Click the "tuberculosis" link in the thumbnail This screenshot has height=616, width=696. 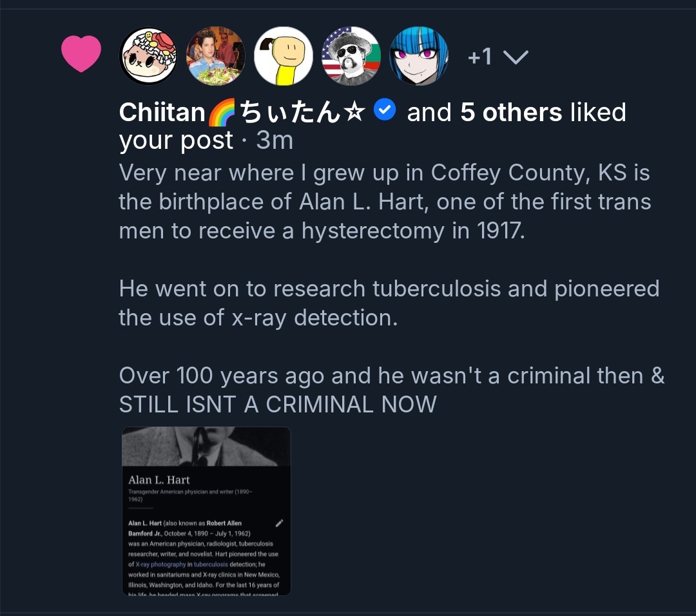(211, 564)
